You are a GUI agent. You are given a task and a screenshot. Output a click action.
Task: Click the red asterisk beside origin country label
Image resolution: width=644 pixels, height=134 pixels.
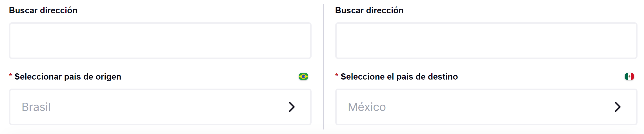tap(10, 76)
